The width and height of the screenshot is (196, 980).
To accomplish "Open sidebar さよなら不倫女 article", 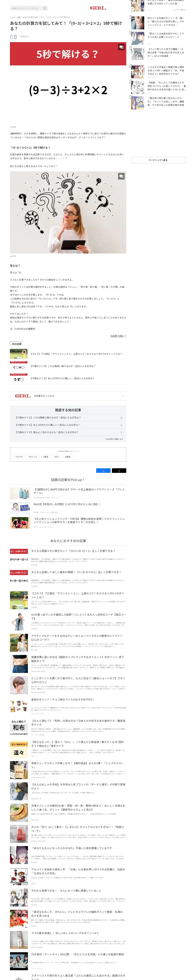I will point(166,70).
